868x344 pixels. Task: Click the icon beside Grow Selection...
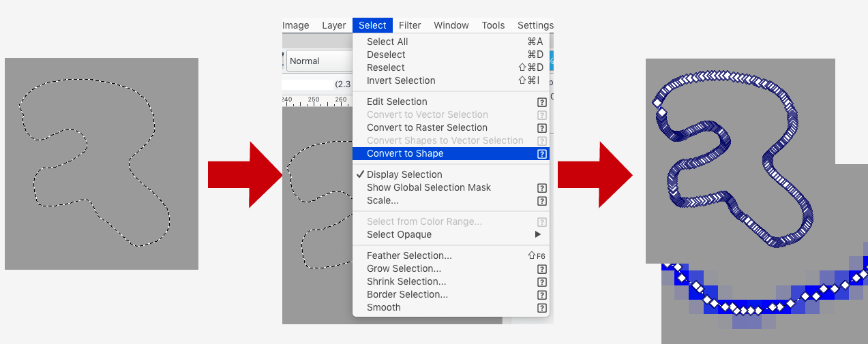[x=542, y=269]
